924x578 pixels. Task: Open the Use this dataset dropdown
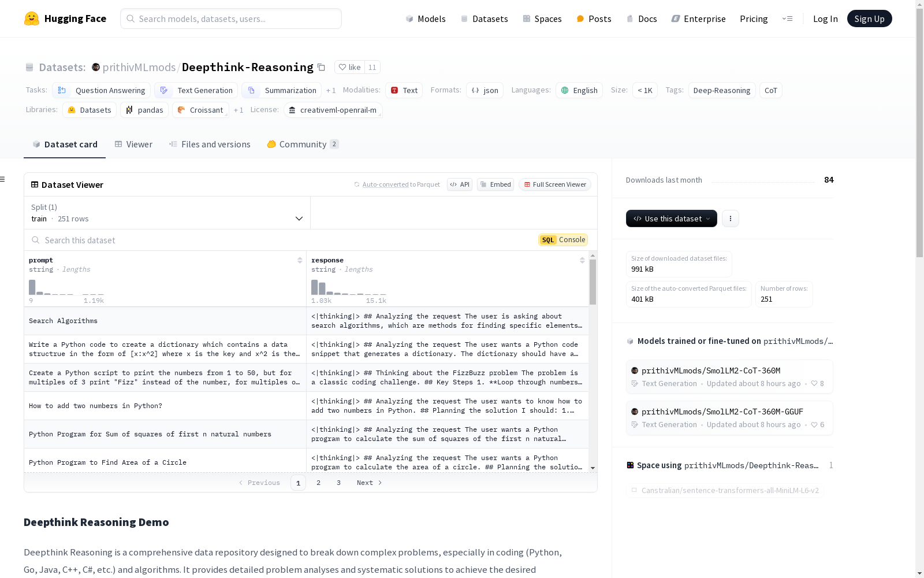click(x=672, y=218)
